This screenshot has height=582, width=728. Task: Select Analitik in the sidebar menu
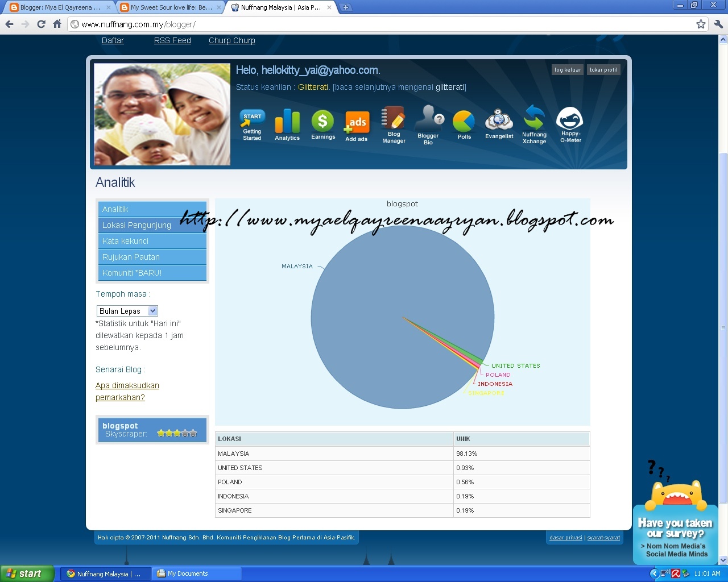[x=152, y=209]
